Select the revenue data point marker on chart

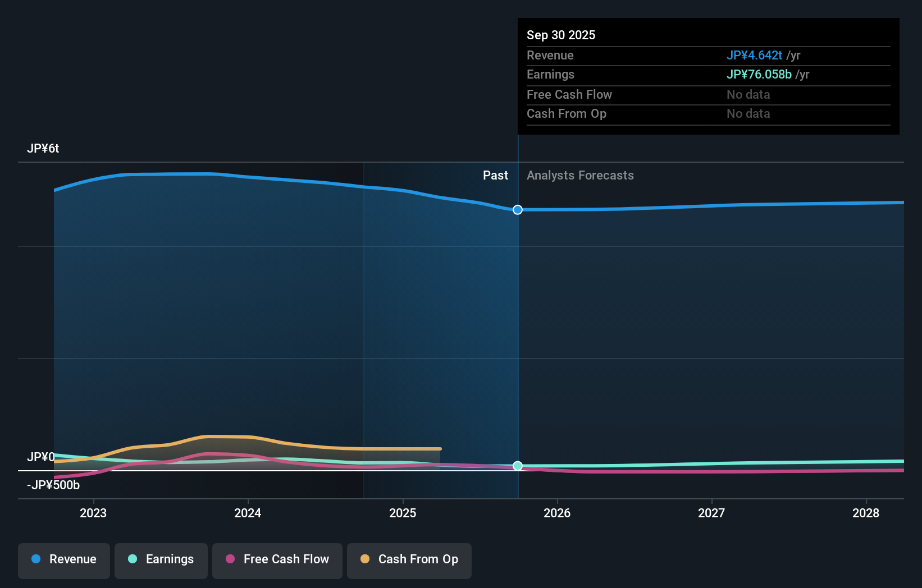coord(517,209)
